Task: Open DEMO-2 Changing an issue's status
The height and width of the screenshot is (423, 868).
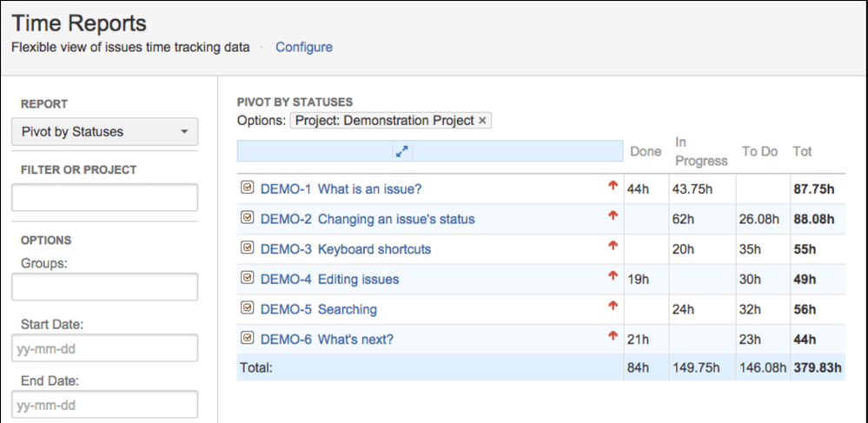Action: pyautogui.click(x=368, y=219)
